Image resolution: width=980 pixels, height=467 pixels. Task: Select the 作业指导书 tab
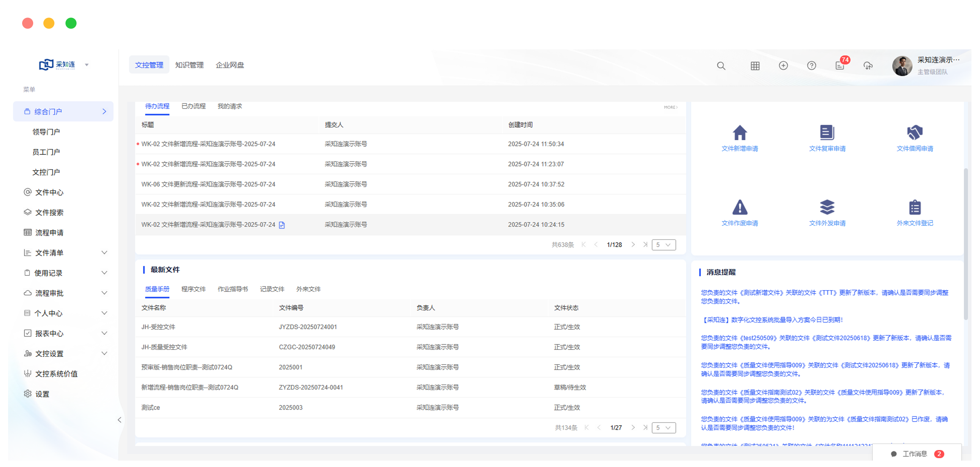point(233,289)
